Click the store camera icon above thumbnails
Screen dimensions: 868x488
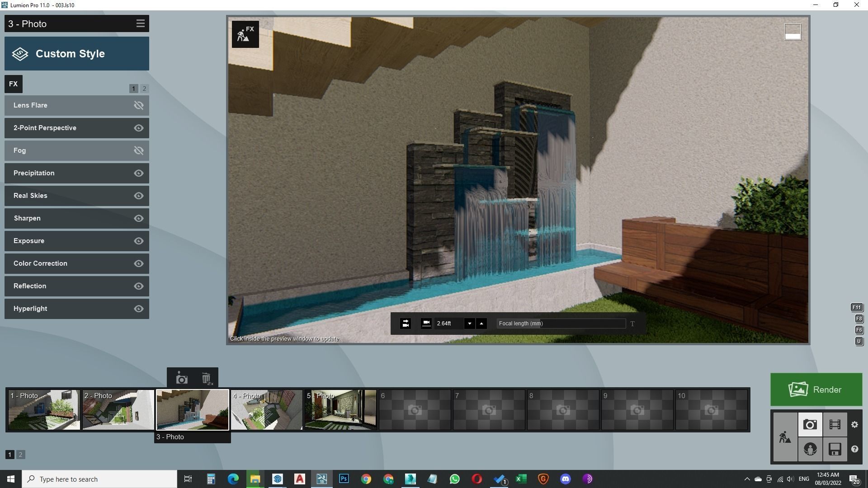(182, 379)
